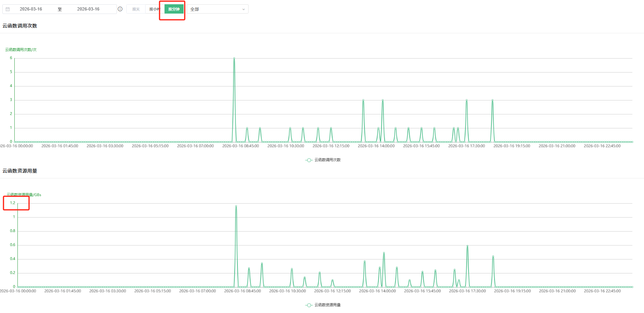Click the start date 2026-03-16 field
Viewport: 644px width, 313px height.
[x=31, y=9]
